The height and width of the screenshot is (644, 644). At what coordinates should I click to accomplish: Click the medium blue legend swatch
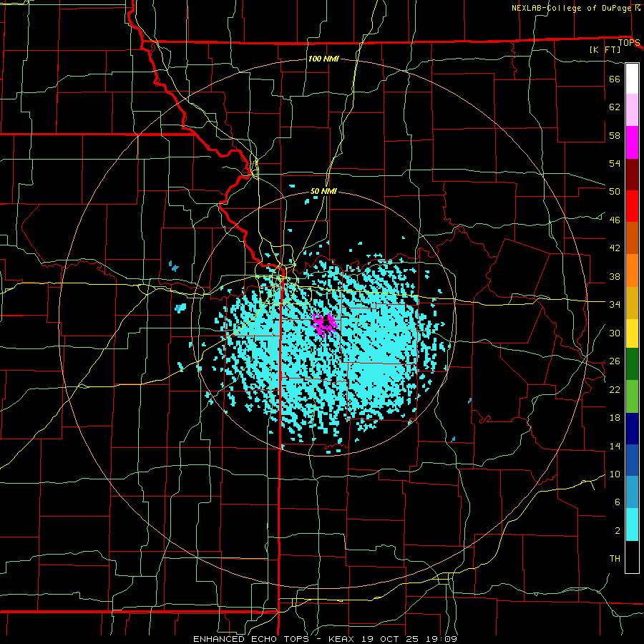pyautogui.click(x=632, y=460)
